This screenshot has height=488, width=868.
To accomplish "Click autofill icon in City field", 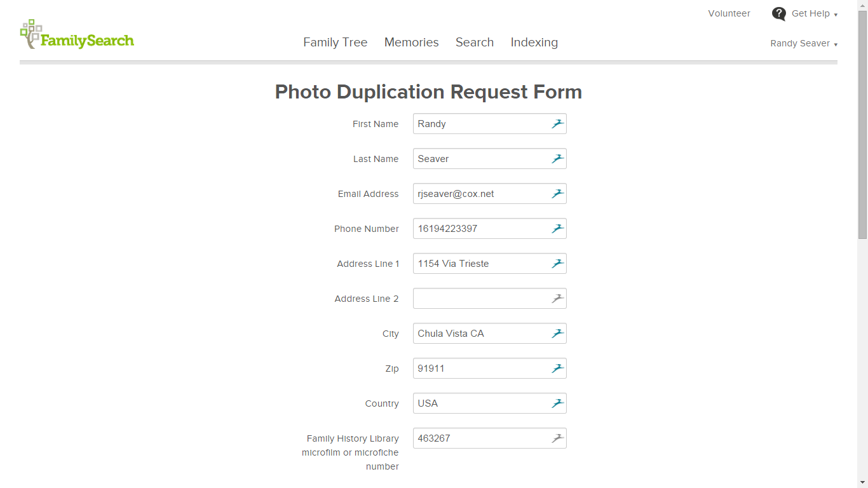I will pos(558,334).
